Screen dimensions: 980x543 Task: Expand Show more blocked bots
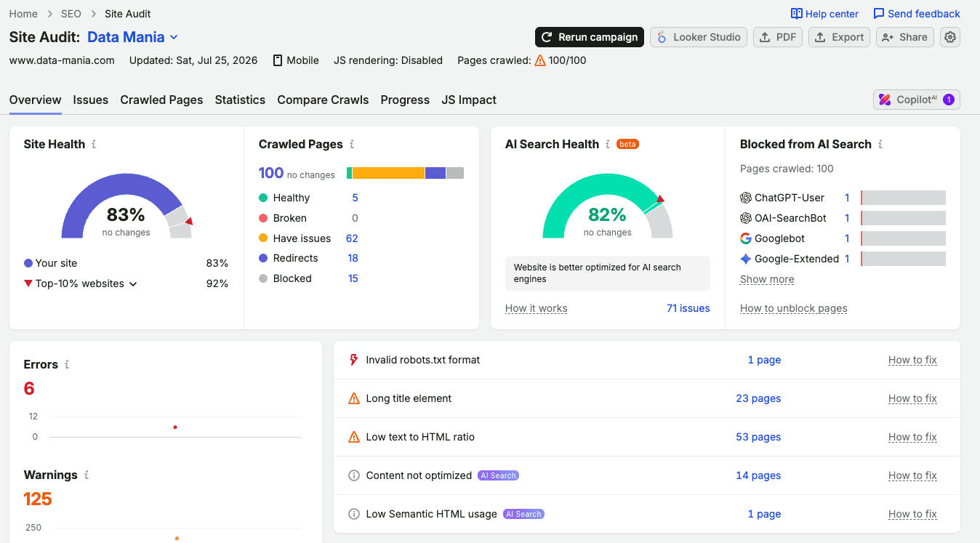click(767, 279)
